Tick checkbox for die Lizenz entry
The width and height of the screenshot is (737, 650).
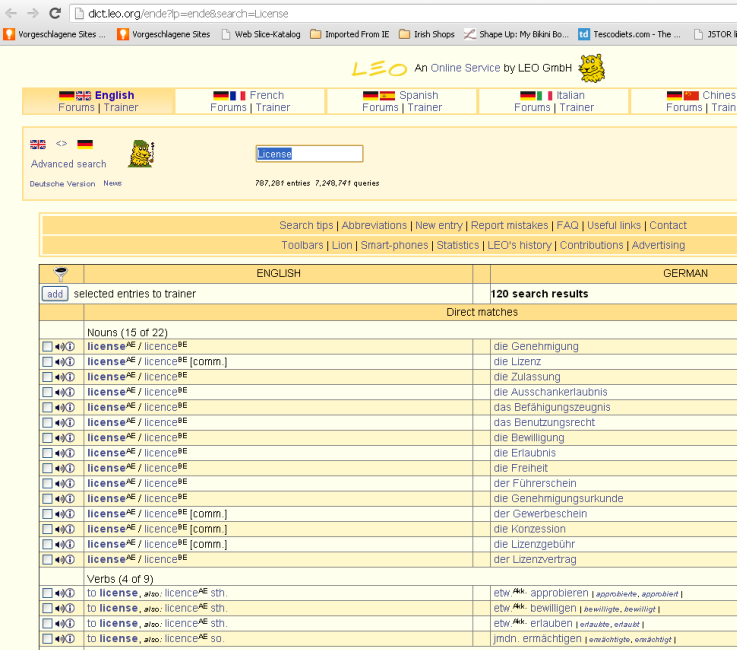[47, 362]
